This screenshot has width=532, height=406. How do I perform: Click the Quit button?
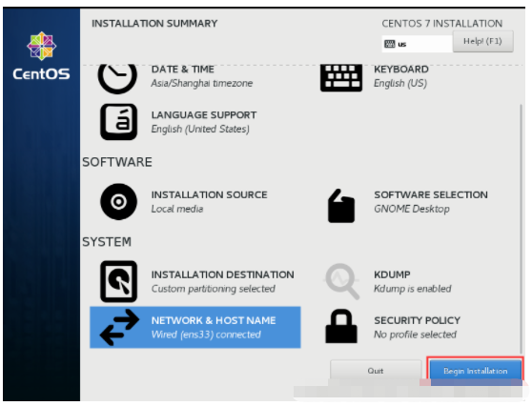(376, 371)
